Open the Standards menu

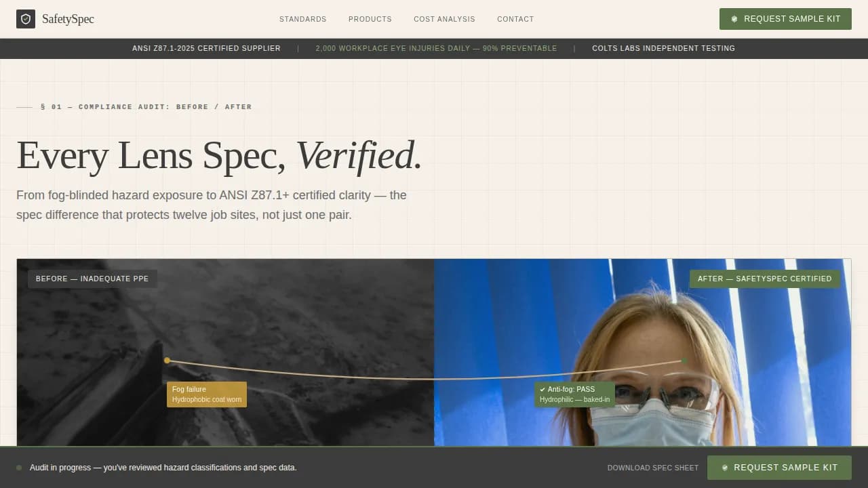(302, 19)
